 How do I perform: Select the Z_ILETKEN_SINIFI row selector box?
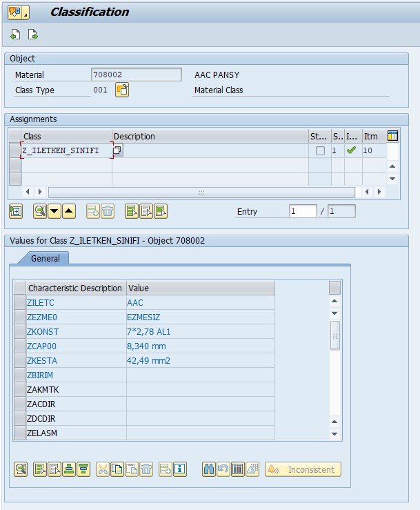(14, 150)
